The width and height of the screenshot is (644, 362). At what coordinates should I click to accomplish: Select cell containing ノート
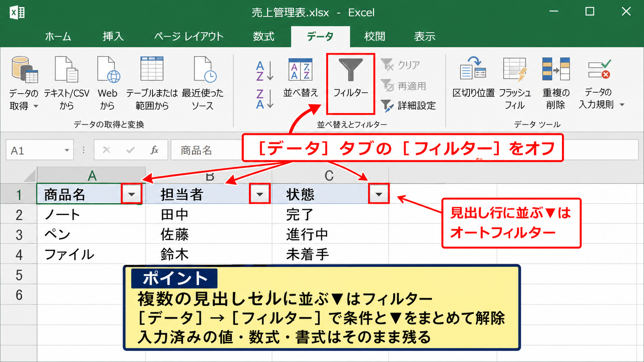[x=91, y=214]
